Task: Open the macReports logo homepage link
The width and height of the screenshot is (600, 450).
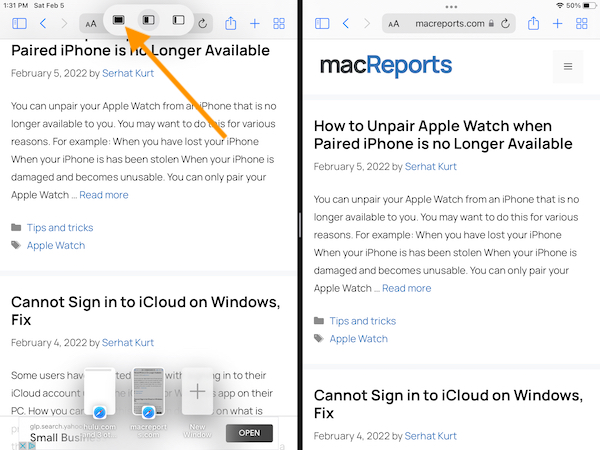Action: tap(386, 65)
